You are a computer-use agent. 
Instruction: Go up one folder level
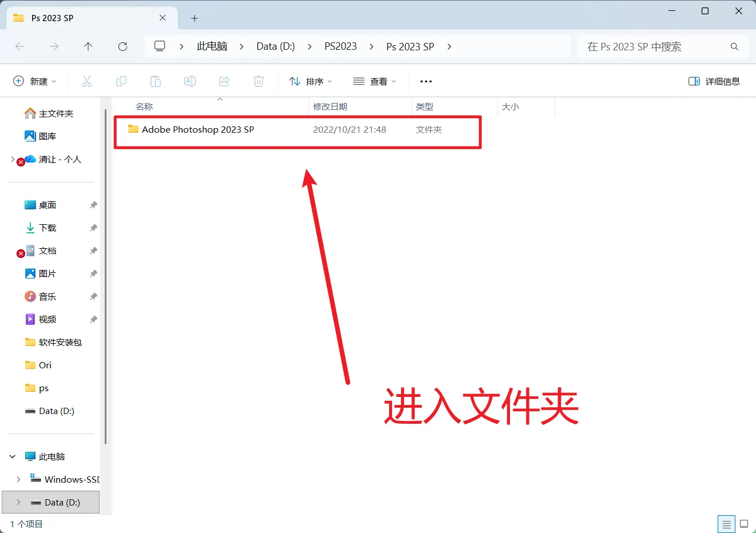pyautogui.click(x=88, y=47)
